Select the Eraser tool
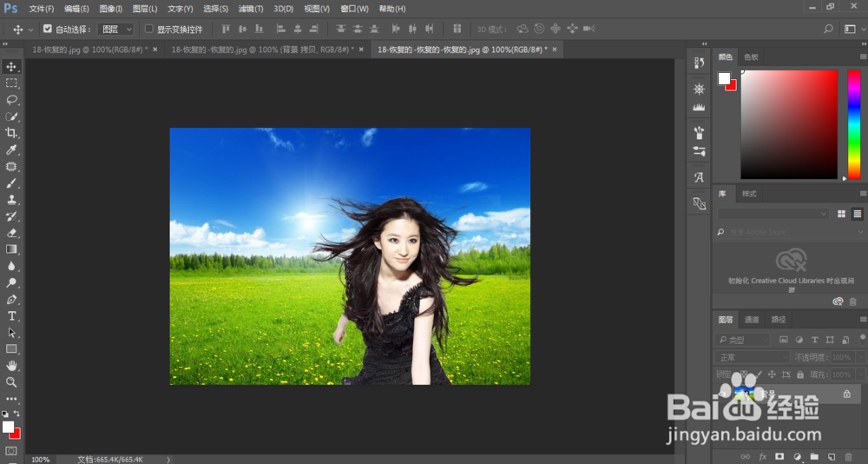 pyautogui.click(x=11, y=233)
